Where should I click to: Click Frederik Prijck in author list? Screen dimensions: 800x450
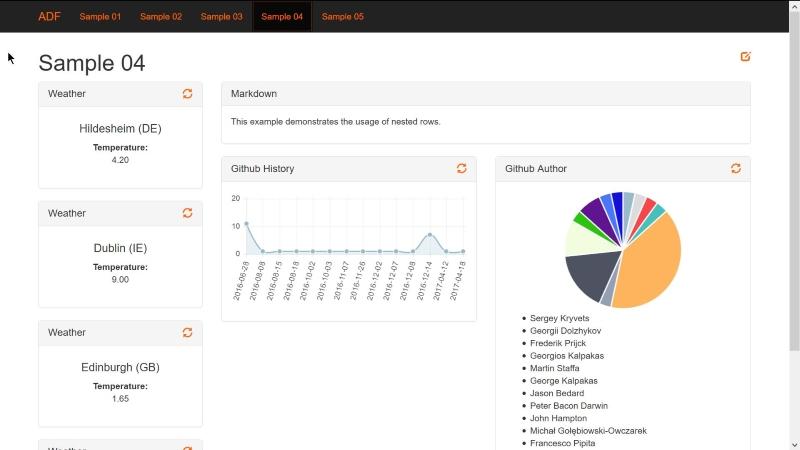[558, 343]
